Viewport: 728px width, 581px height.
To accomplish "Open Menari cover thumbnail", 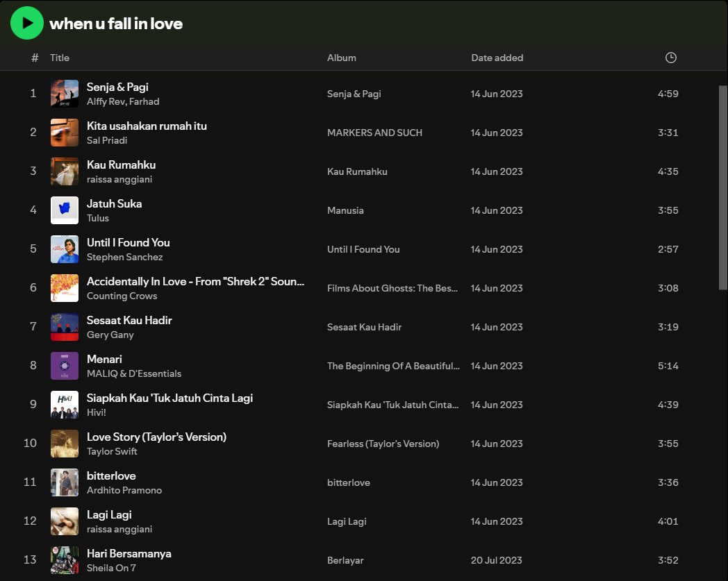I will [65, 366].
